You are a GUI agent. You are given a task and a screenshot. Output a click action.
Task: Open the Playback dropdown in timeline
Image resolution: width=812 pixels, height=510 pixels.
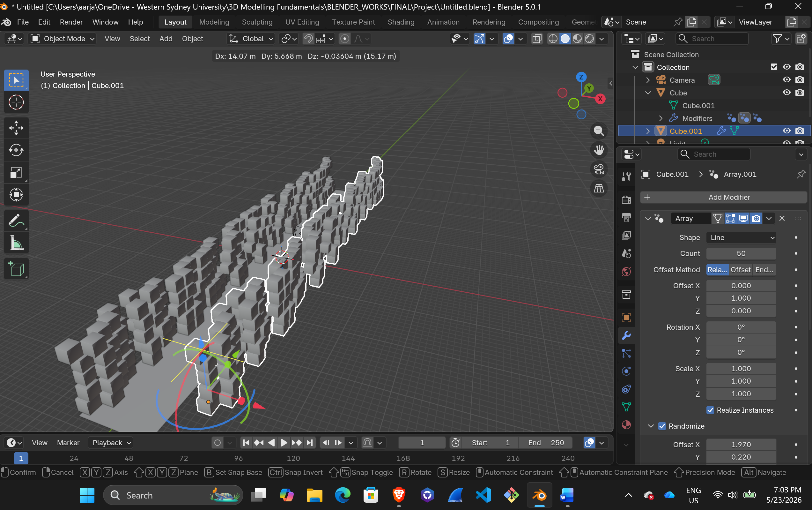point(111,443)
